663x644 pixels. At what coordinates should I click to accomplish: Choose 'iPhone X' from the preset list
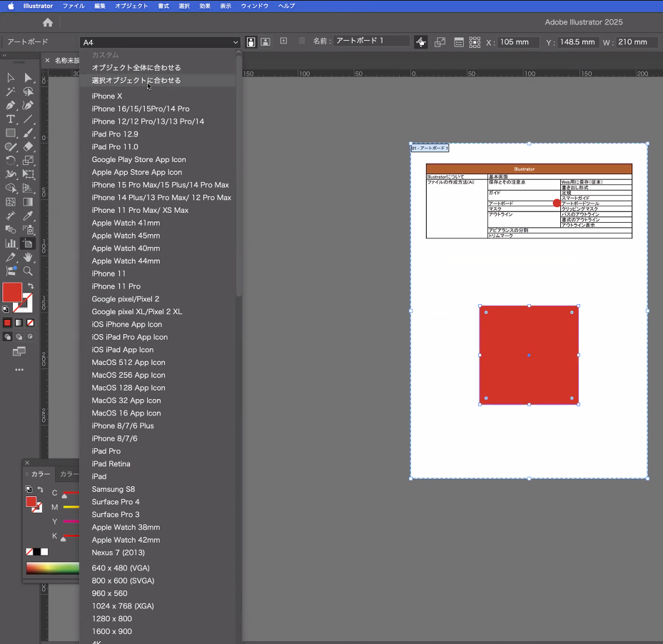click(x=107, y=96)
